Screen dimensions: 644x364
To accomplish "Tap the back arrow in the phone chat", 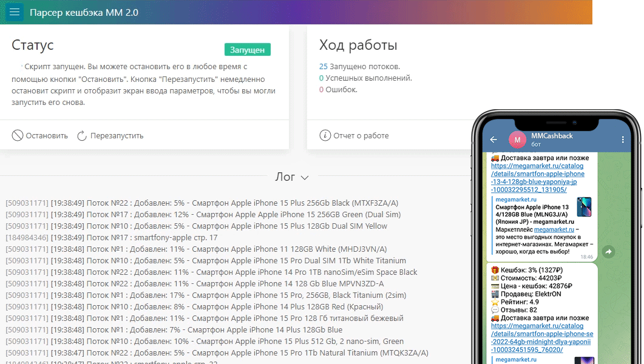I will (493, 140).
